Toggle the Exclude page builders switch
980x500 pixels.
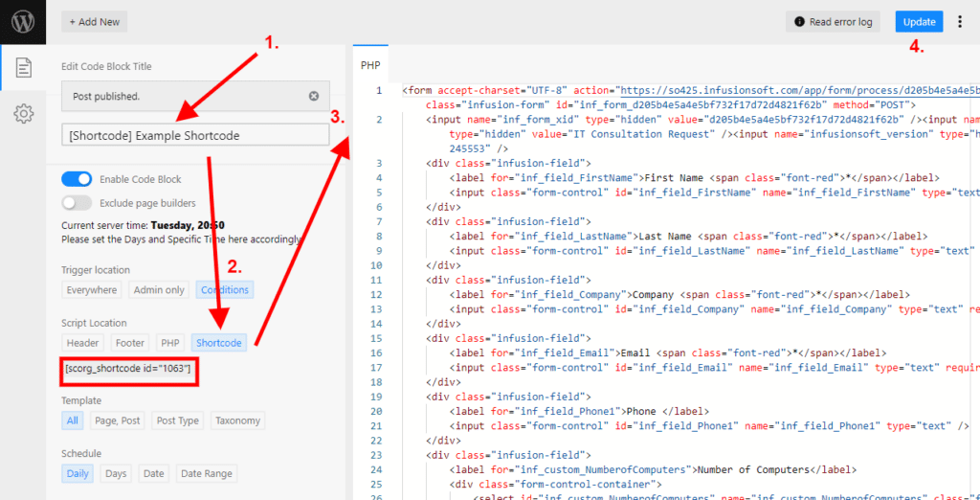coord(77,203)
